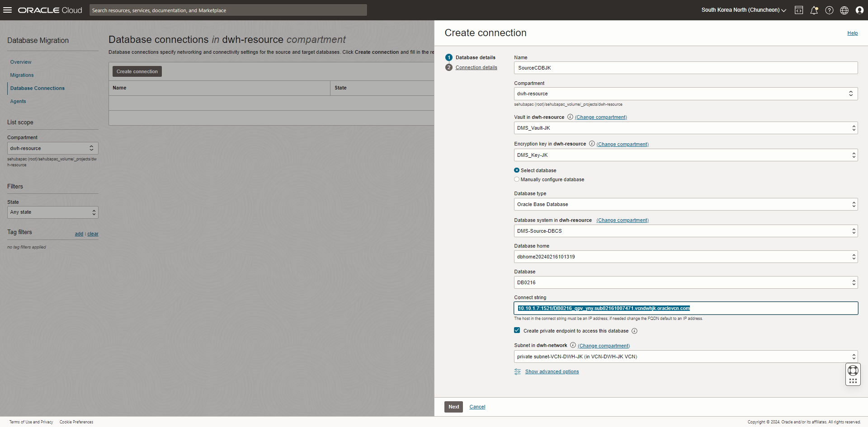The height and width of the screenshot is (427, 868).
Task: Open Migrations in sidebar
Action: (22, 75)
